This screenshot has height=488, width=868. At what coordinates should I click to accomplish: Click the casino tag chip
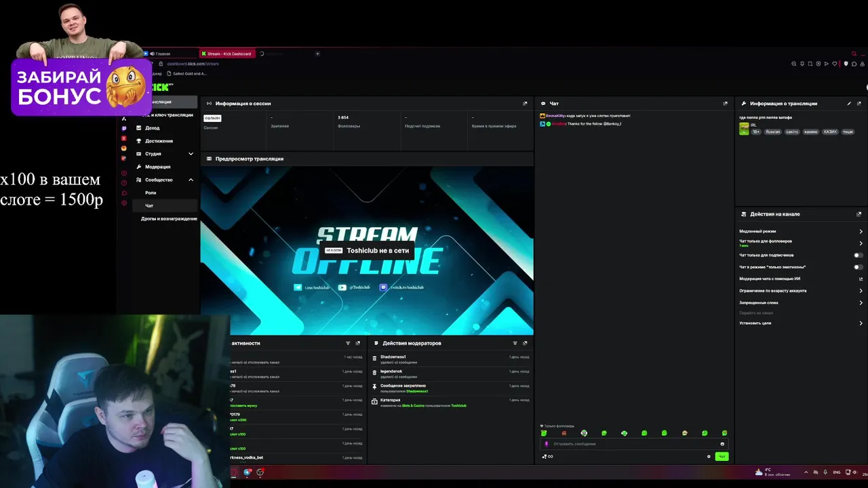(x=792, y=132)
